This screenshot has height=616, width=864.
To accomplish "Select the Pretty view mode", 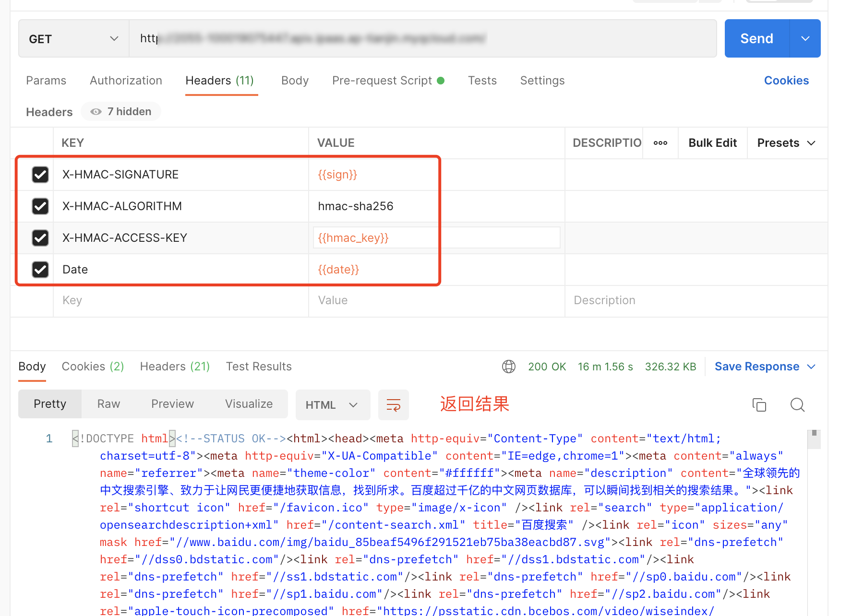I will tap(50, 404).
